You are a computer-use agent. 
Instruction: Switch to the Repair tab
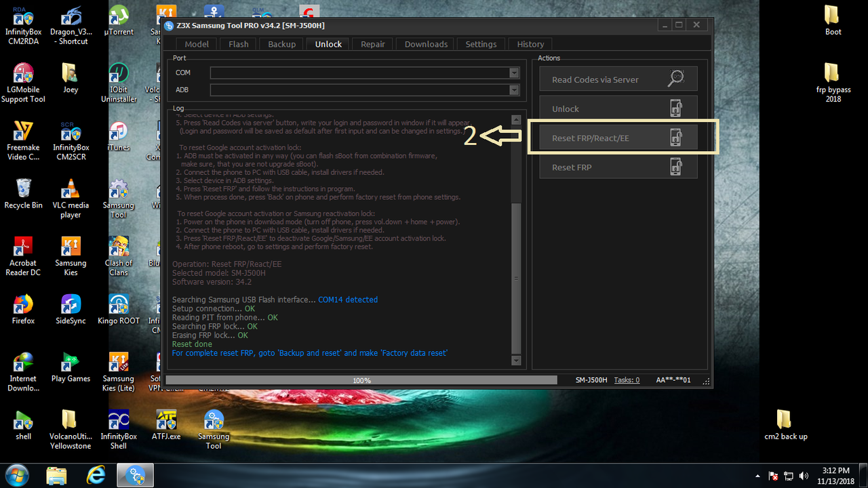pos(372,44)
